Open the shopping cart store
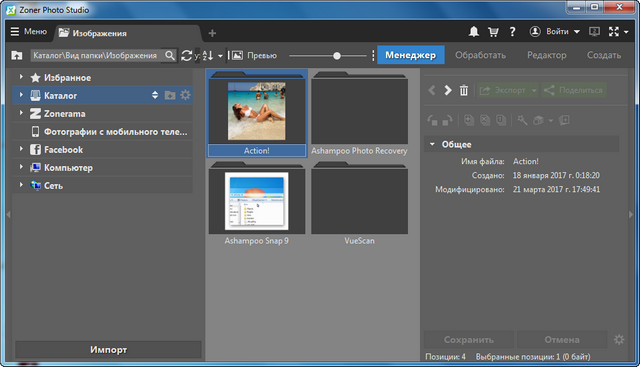 click(493, 32)
